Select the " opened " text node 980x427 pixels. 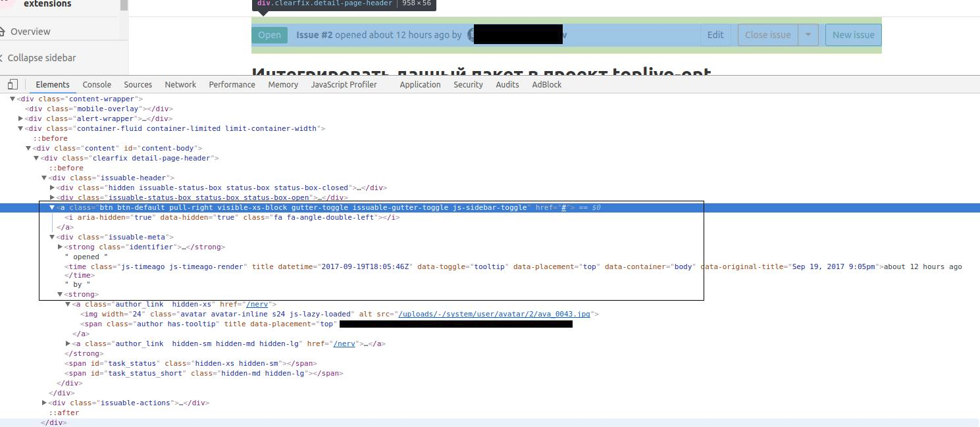(86, 257)
